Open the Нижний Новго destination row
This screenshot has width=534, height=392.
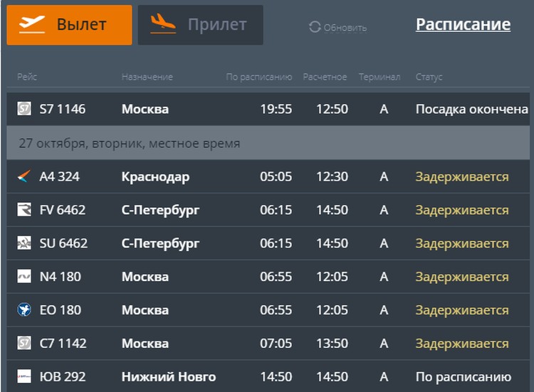click(168, 377)
